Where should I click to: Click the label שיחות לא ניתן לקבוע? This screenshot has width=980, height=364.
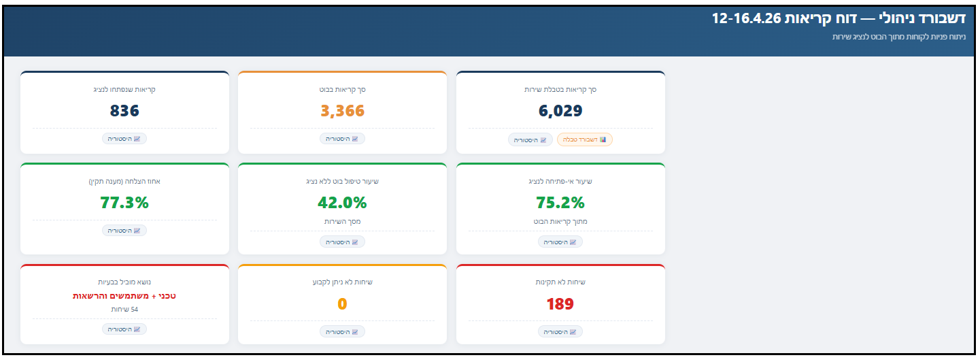click(x=342, y=282)
